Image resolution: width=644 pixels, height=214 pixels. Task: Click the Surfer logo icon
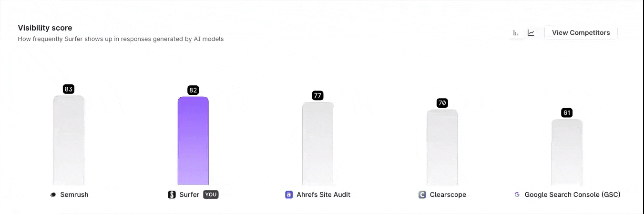pos(172,194)
